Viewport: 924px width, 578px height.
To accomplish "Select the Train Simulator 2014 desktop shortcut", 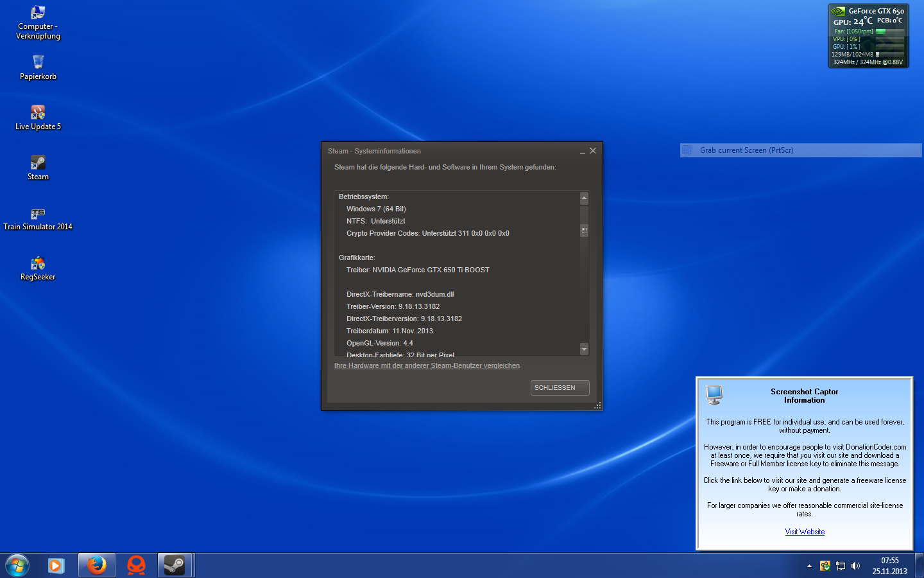I will click(38, 218).
